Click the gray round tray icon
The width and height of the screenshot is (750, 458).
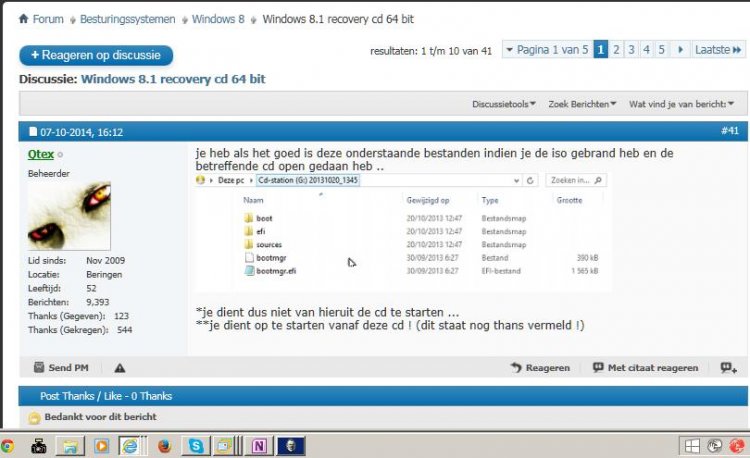pos(714,447)
